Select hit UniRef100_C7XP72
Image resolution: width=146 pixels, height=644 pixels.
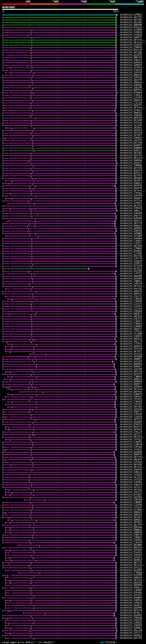coord(131,344)
